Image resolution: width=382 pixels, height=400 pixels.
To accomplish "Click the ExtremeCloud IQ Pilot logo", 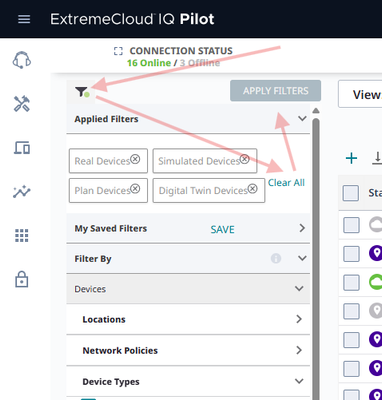I will pos(132,19).
